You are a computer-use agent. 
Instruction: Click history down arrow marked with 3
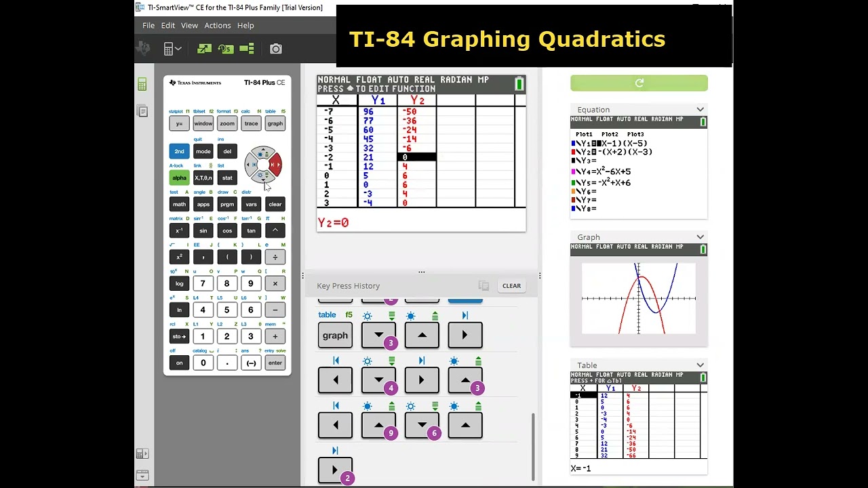pos(378,335)
